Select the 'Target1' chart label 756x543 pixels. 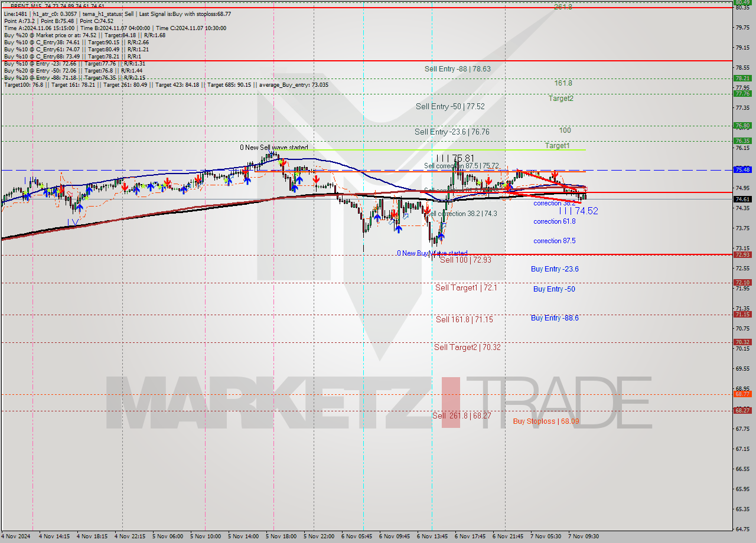click(557, 146)
